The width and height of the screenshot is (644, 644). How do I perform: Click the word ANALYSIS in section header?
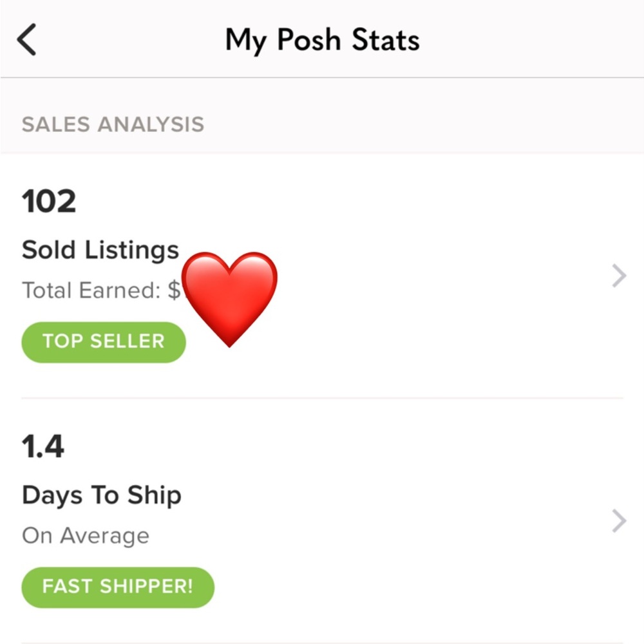tap(150, 124)
